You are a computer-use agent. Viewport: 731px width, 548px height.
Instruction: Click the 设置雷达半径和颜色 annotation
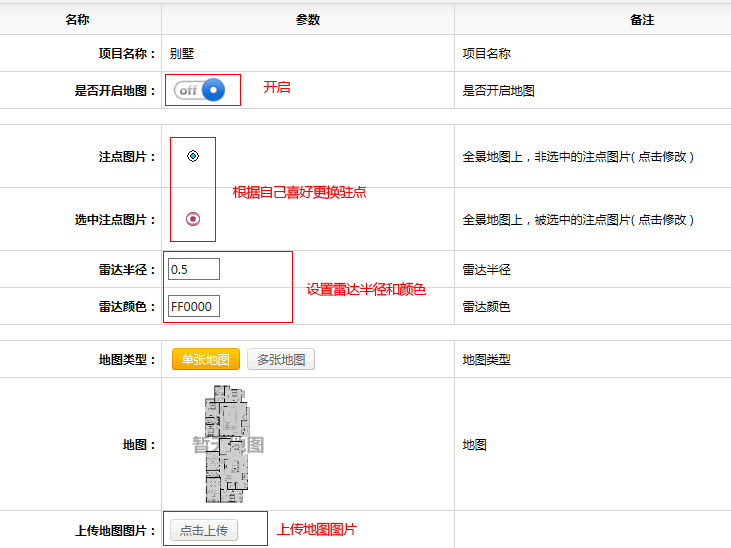[x=366, y=289]
